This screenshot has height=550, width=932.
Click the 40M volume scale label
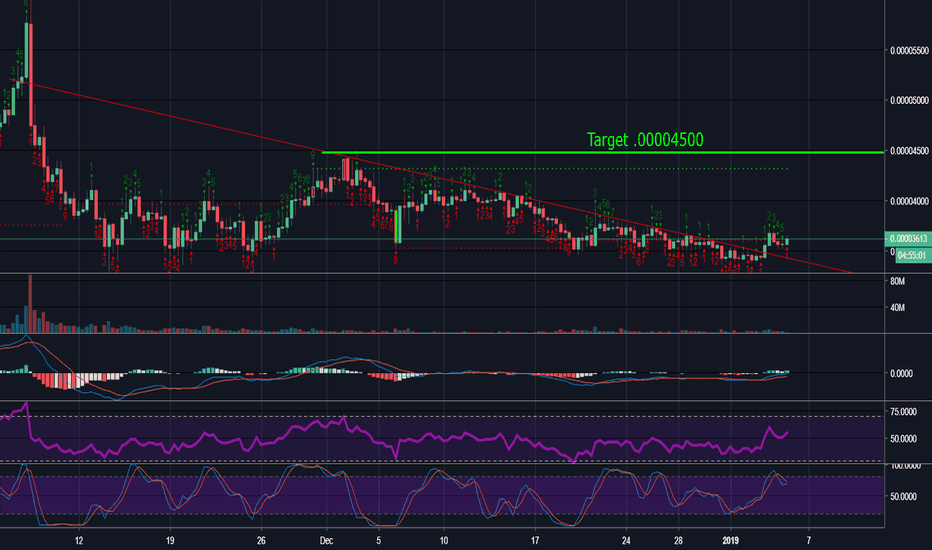point(898,308)
